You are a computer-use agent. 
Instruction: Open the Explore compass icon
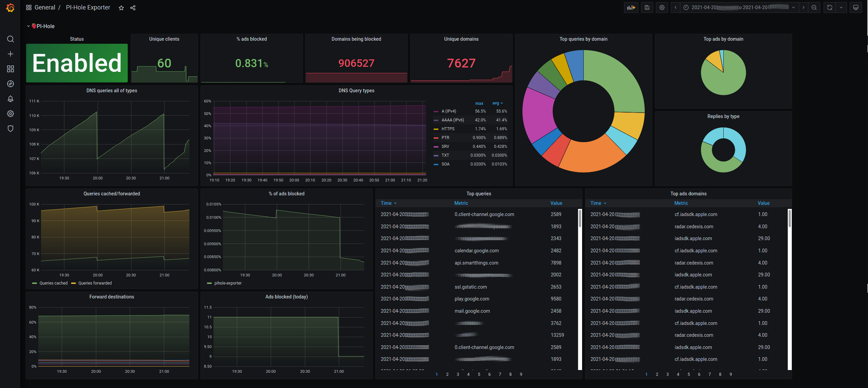[10, 84]
